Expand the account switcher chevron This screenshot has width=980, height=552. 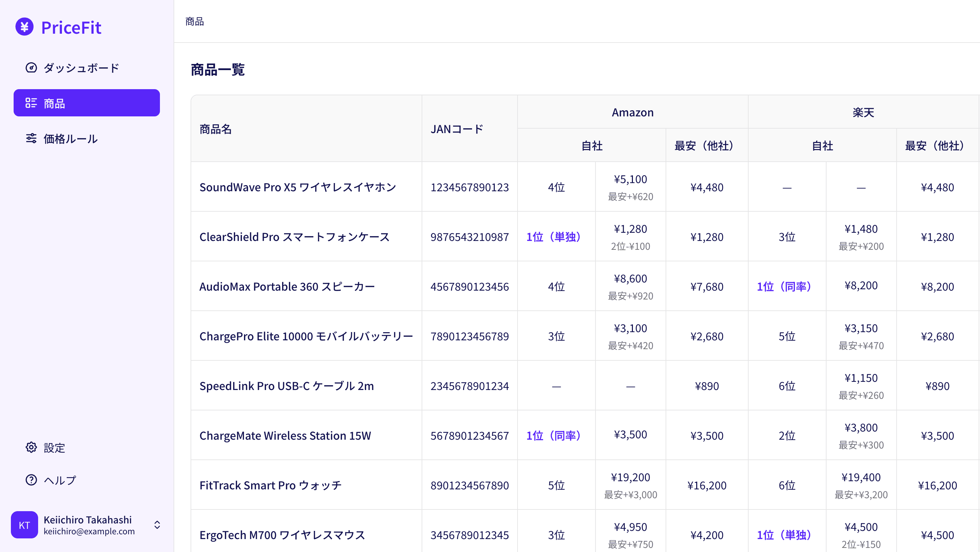click(x=157, y=525)
